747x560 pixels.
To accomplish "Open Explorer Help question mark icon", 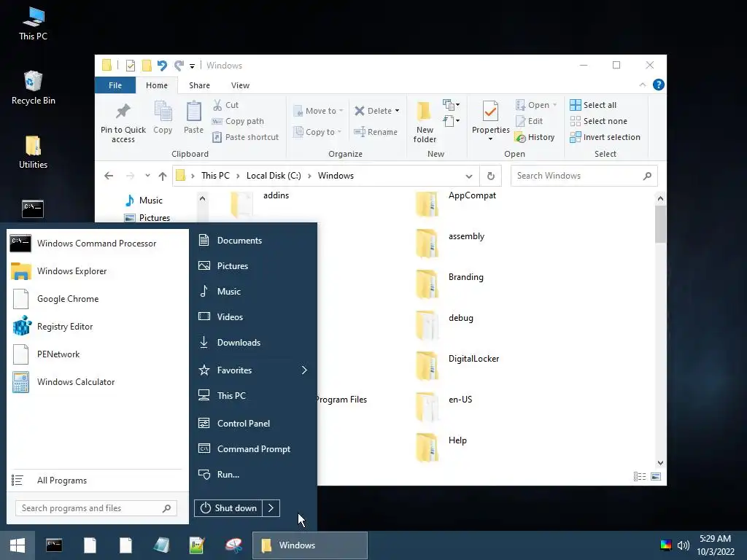I will click(x=659, y=85).
